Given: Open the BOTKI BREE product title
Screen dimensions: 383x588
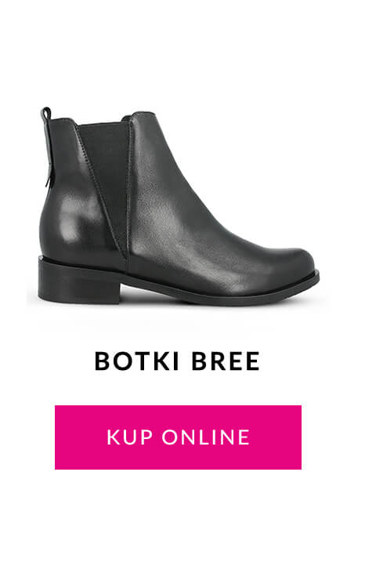Looking at the screenshot, I should coord(177,361).
